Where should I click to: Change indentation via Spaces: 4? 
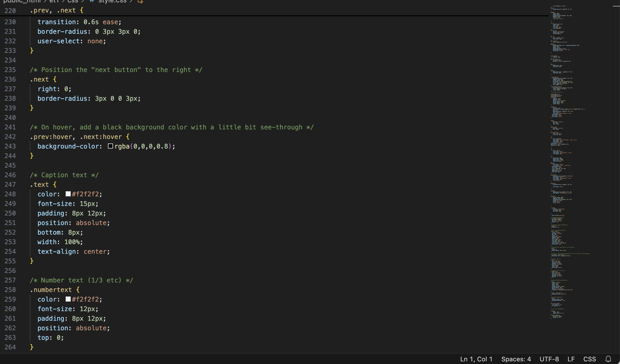click(x=516, y=359)
